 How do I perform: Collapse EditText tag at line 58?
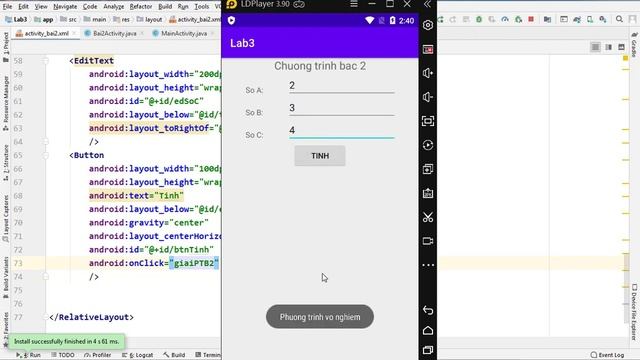[x=46, y=61]
